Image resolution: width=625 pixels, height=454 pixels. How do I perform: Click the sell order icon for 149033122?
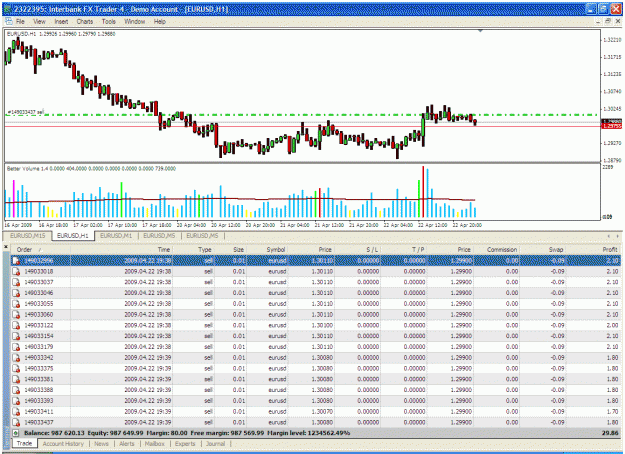click(16, 325)
